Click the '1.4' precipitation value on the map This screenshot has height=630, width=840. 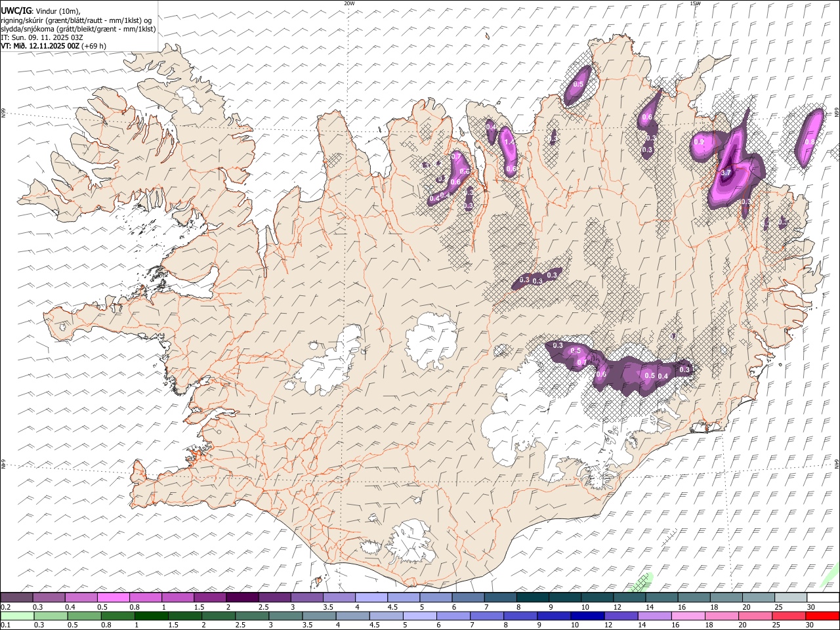tap(509, 142)
